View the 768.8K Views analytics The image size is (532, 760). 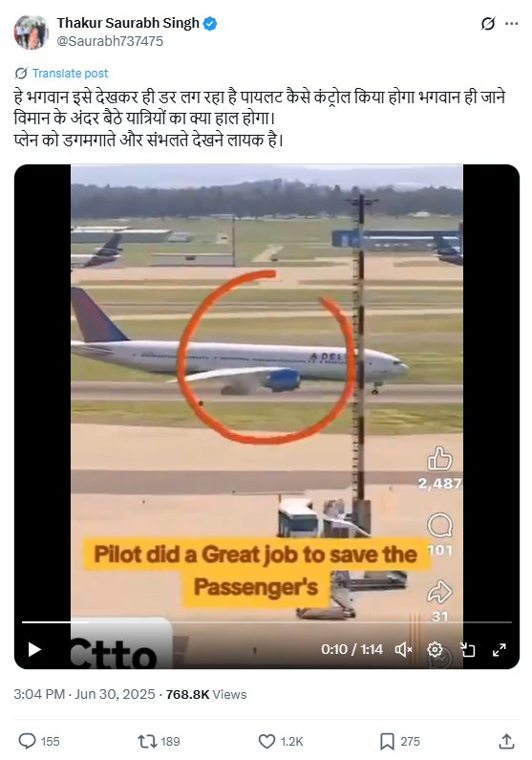click(x=206, y=695)
